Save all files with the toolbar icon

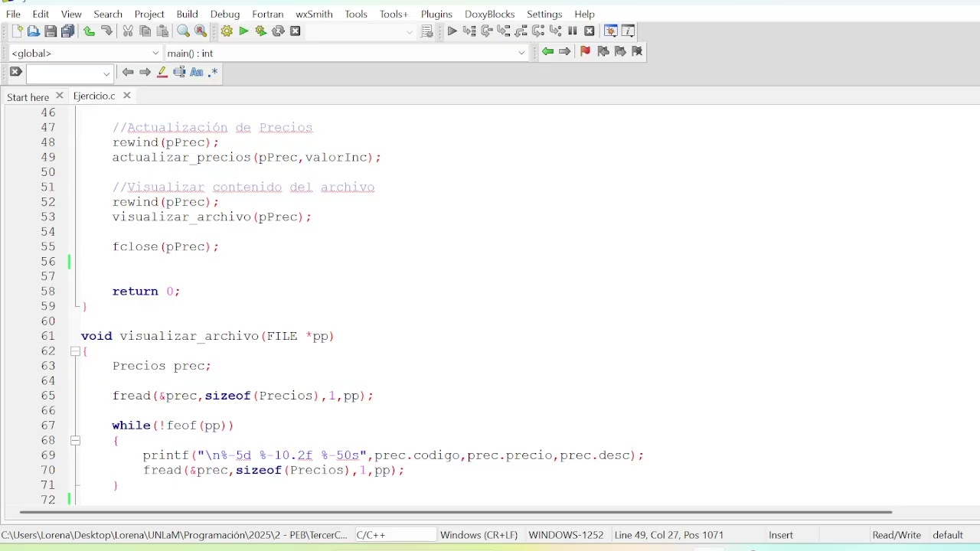[68, 31]
